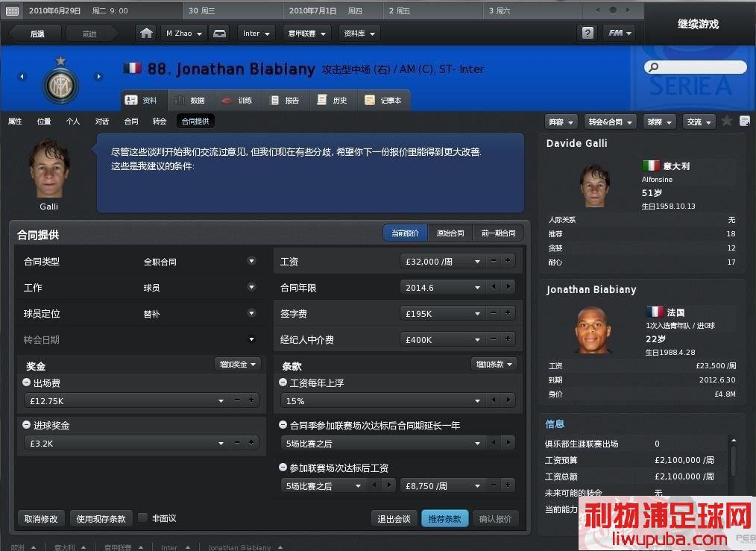Viewport: 756px width, 551px height.
Task: Open the 记事本 tab
Action: click(x=384, y=100)
